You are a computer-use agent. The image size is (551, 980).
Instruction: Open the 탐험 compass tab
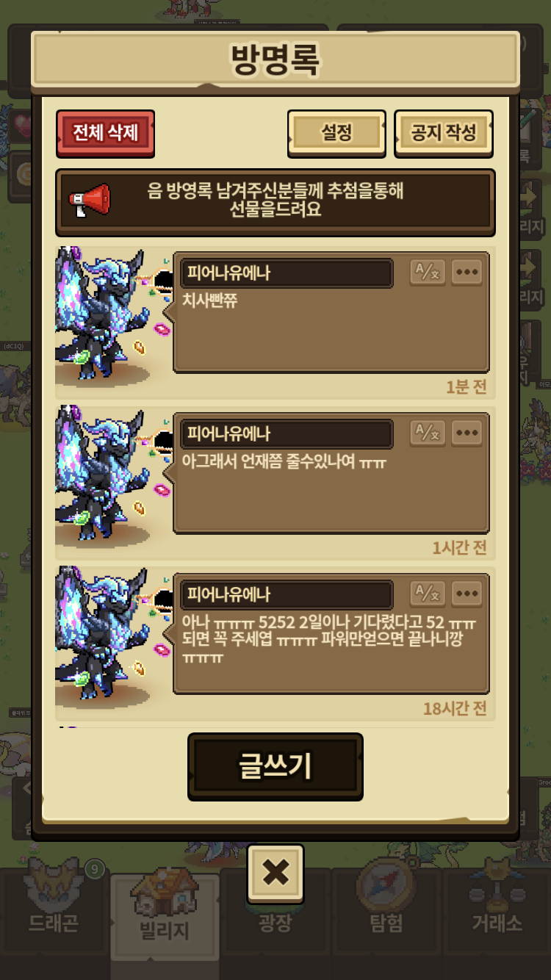point(386,909)
